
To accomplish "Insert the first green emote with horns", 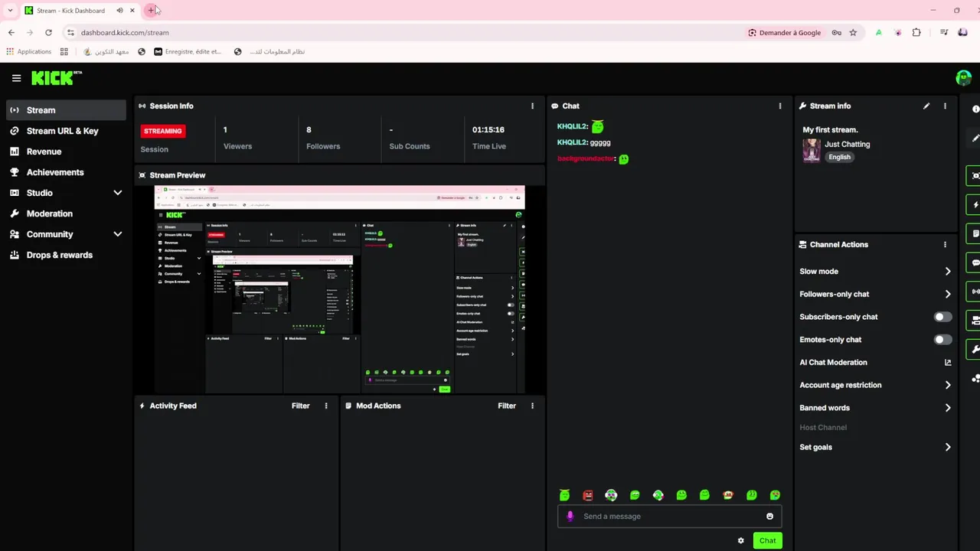I will [564, 496].
